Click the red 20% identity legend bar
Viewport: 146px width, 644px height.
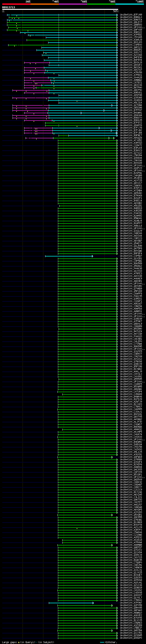pyautogui.click(x=16, y=4)
